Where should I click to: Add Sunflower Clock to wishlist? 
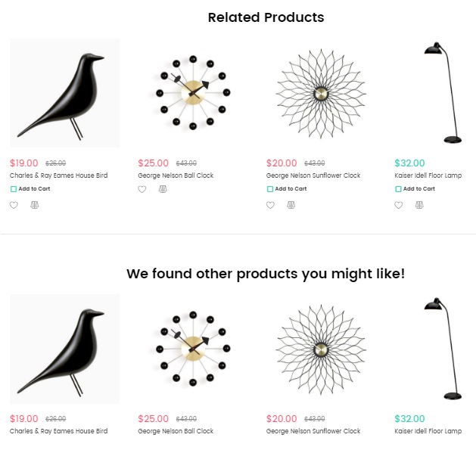(x=271, y=205)
